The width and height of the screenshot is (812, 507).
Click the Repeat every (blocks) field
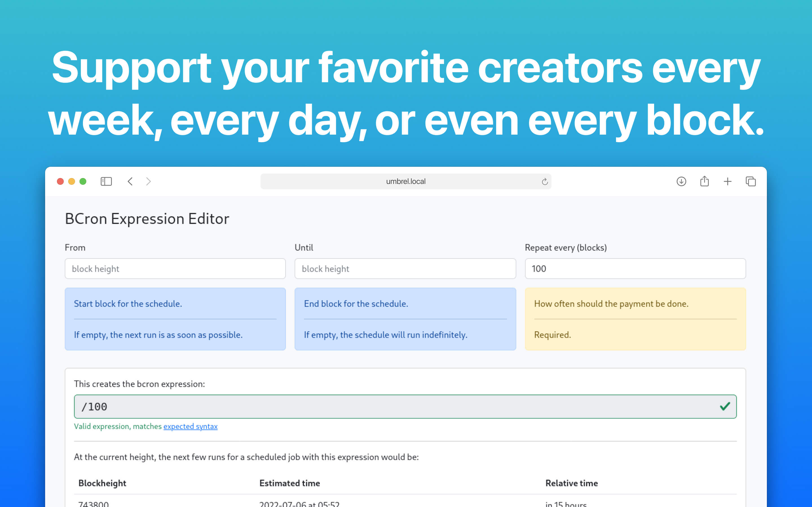(635, 269)
